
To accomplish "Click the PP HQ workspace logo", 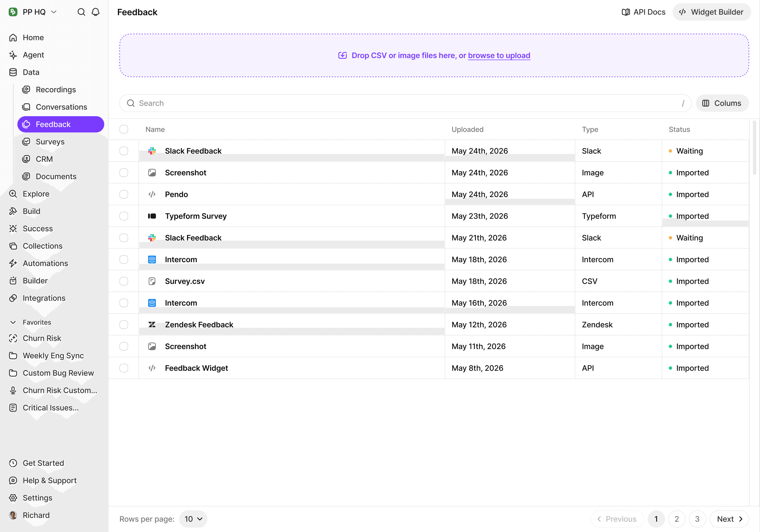I will point(13,12).
